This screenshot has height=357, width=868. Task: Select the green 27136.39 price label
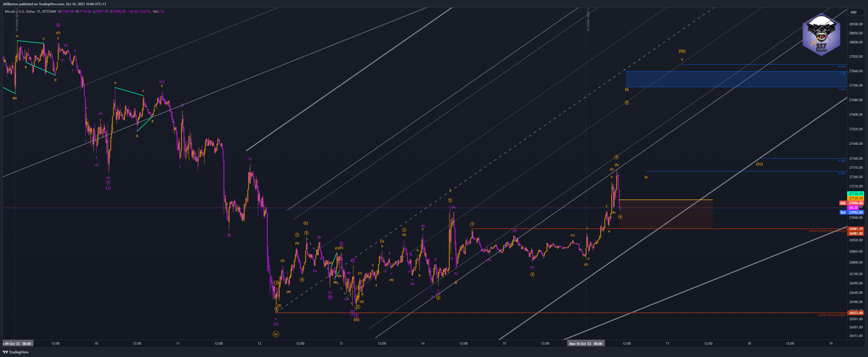(856, 194)
